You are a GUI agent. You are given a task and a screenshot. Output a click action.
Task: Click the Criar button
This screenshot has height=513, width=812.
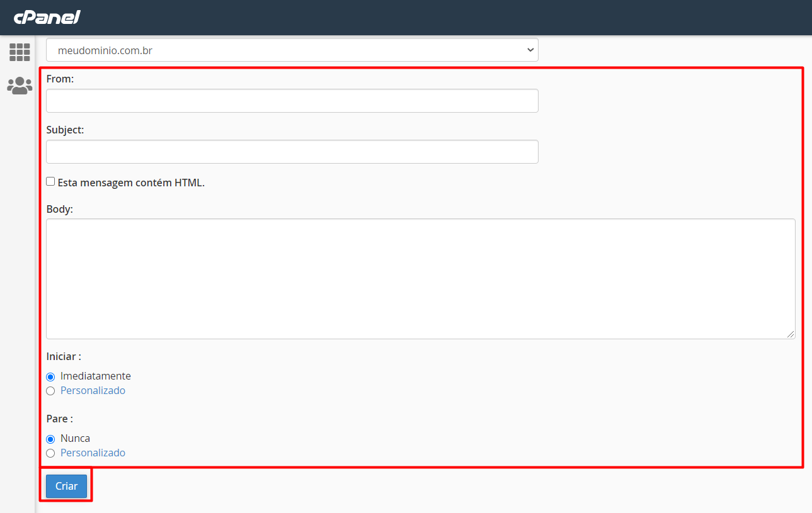[x=66, y=486]
